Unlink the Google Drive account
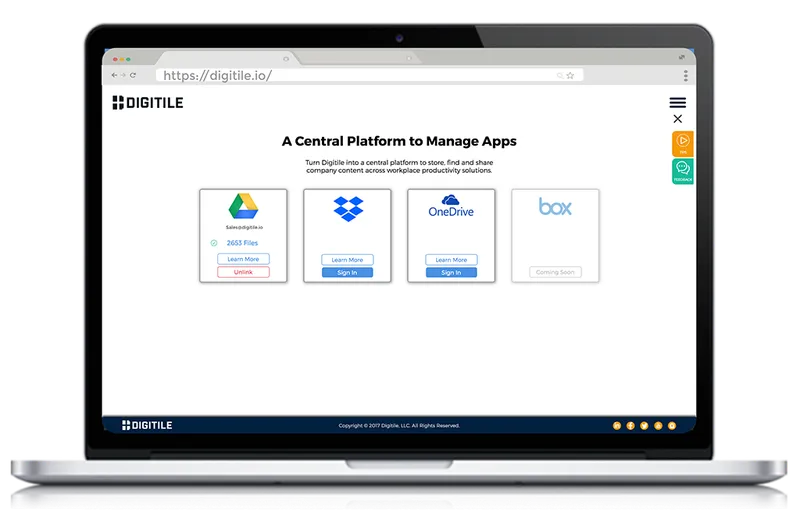The height and width of the screenshot is (513, 800). coord(243,272)
